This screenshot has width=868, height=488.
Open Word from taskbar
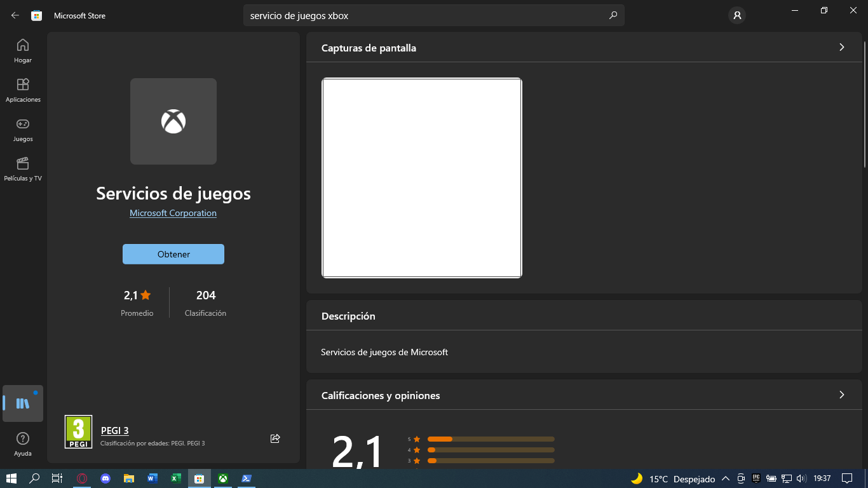(153, 478)
